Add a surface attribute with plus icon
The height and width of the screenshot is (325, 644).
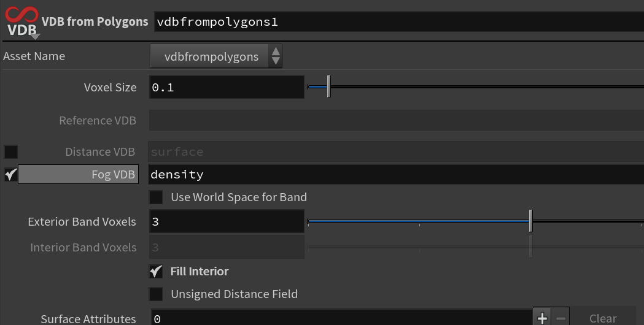pos(541,318)
